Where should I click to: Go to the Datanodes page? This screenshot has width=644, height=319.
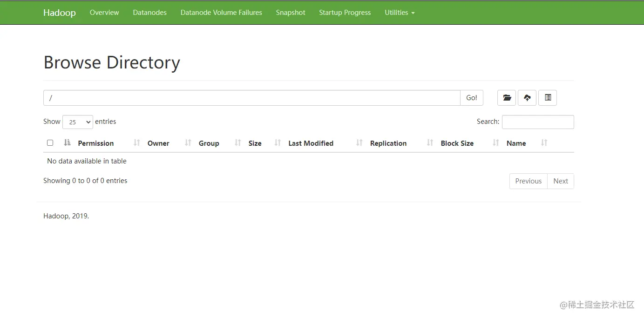point(150,13)
